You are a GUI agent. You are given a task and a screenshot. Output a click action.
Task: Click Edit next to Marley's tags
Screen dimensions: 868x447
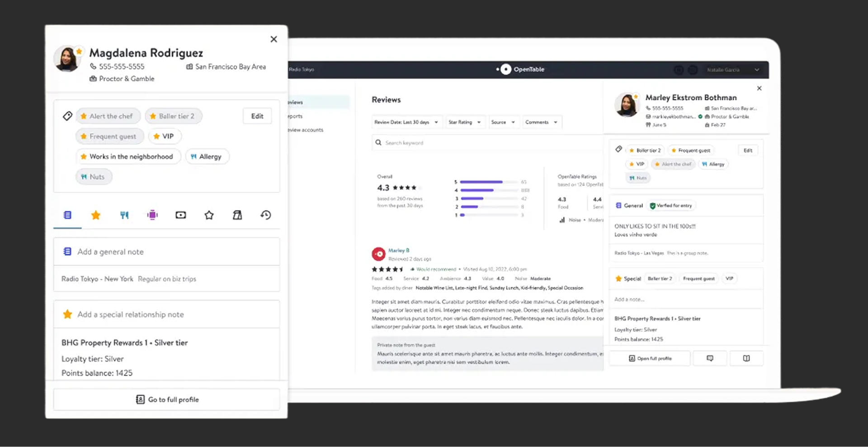748,150
